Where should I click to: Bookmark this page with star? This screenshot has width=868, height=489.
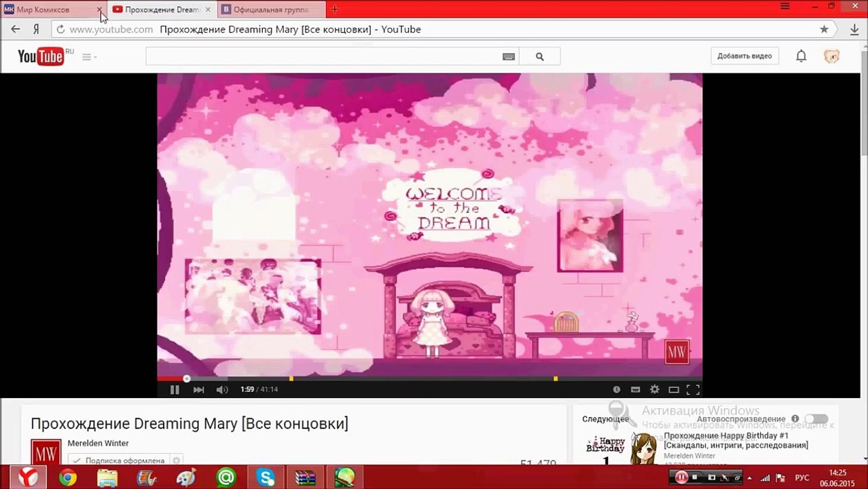tap(824, 29)
